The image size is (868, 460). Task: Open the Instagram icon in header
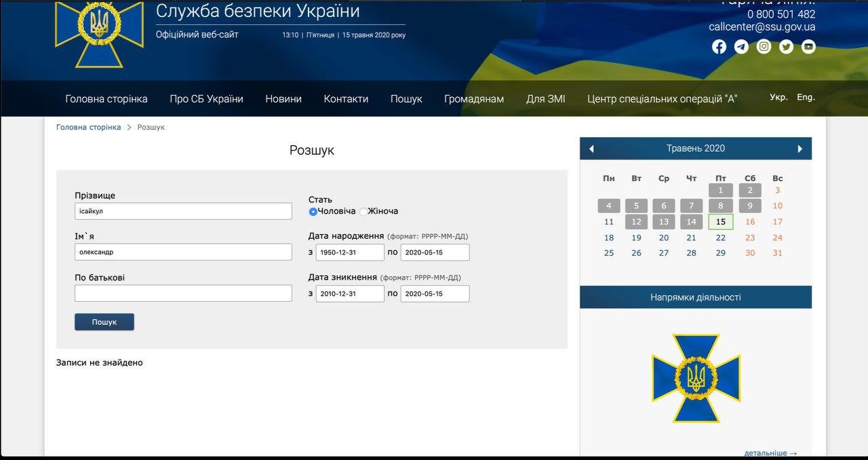tap(764, 47)
